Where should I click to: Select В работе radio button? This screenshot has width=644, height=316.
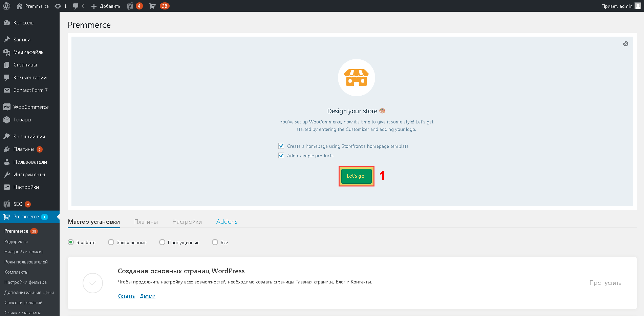point(71,242)
